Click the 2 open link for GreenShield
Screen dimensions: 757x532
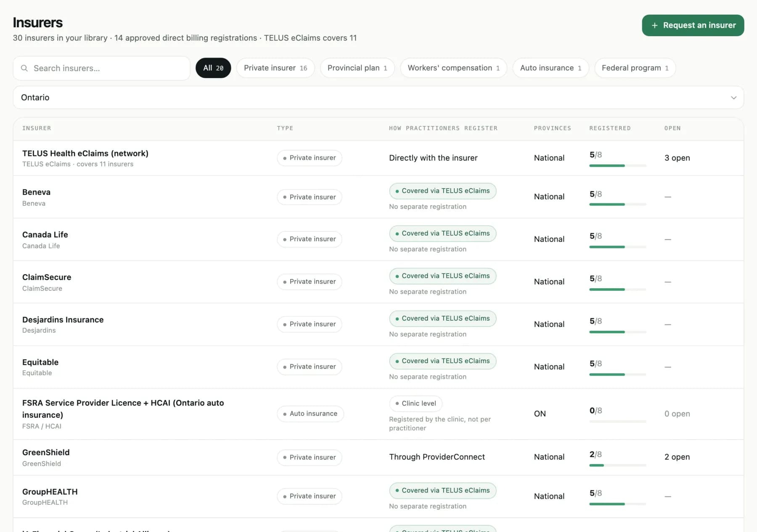[x=677, y=457]
